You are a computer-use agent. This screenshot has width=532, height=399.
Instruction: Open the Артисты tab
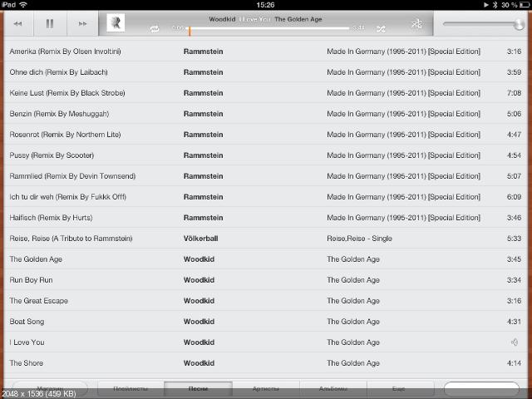click(266, 389)
